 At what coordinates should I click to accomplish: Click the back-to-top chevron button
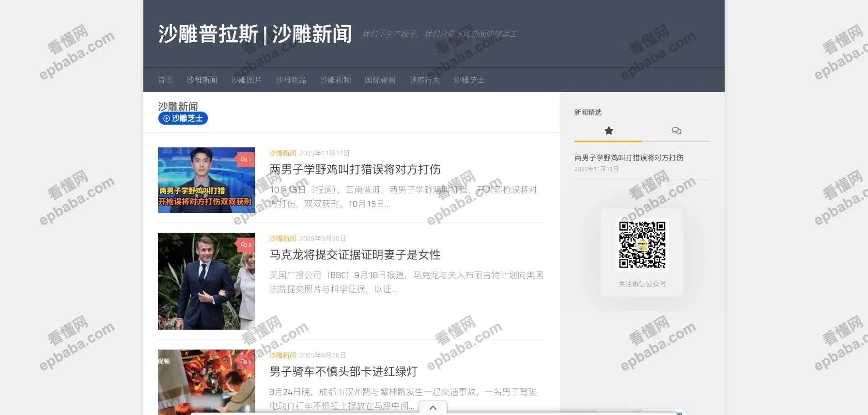click(433, 408)
